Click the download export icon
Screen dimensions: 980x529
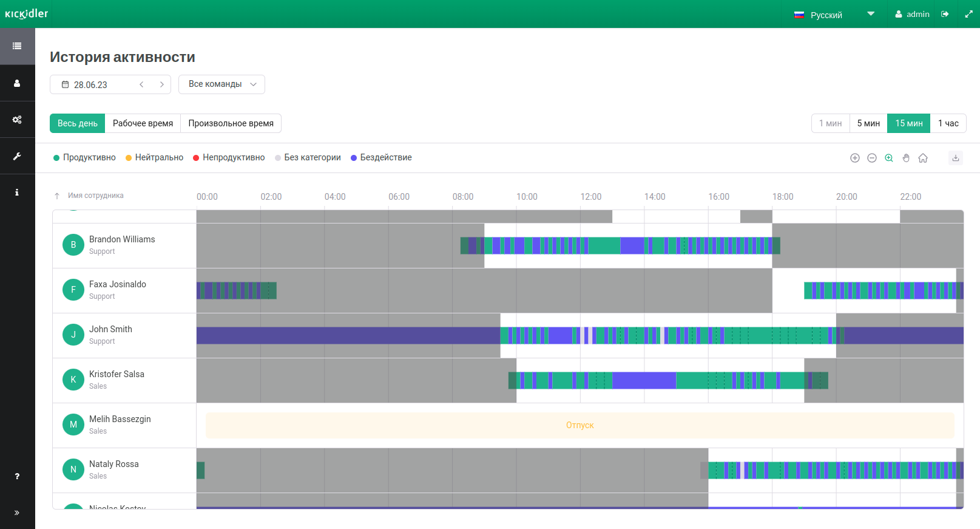click(x=956, y=158)
